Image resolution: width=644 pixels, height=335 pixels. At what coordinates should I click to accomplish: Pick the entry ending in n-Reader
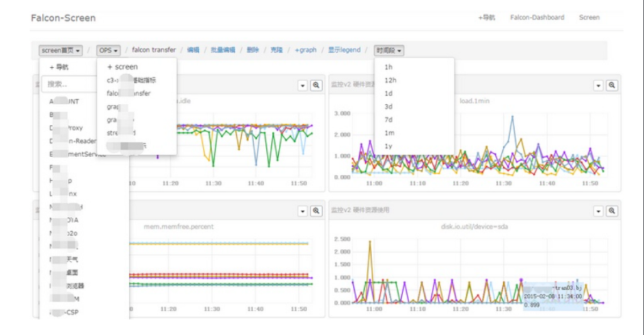73,141
